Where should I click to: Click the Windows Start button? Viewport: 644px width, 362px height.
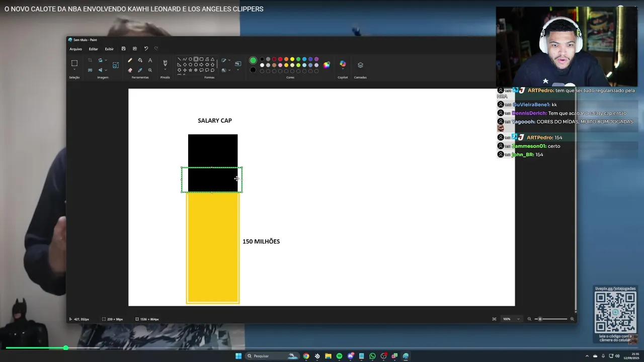pos(238,356)
